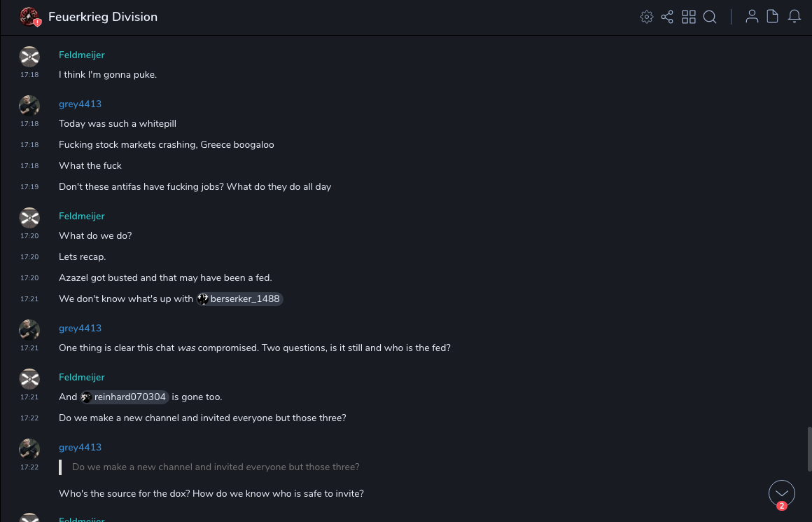Click the channel avatar beside the title
This screenshot has height=522, width=812.
(29, 17)
